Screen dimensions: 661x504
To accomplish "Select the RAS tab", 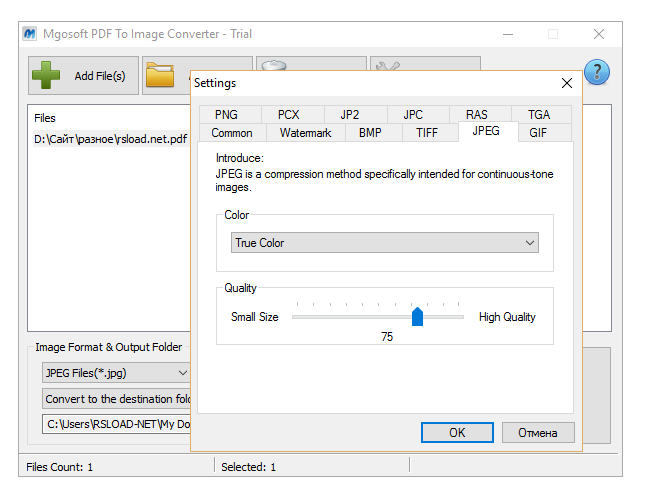I will (480, 115).
